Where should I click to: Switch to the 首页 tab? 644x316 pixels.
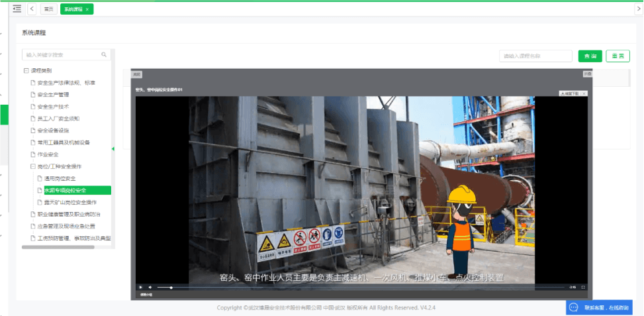point(48,9)
